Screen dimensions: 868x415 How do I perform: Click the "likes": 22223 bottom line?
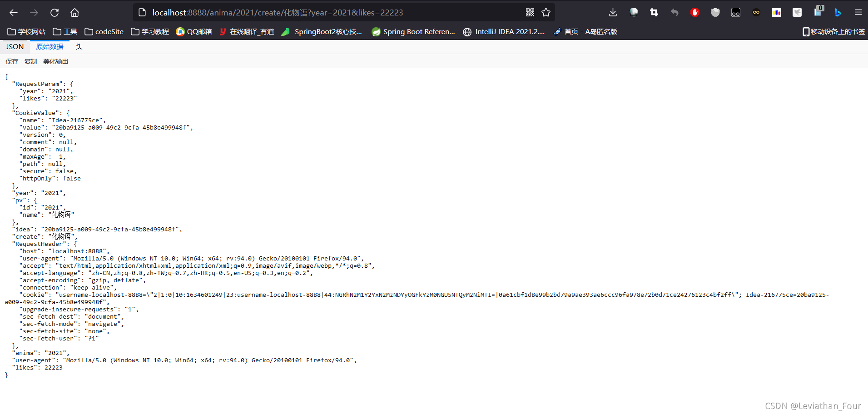pos(37,368)
